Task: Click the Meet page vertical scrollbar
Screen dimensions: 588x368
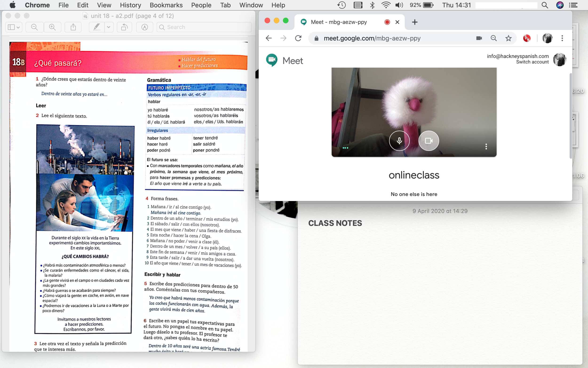Action: (x=571, y=116)
